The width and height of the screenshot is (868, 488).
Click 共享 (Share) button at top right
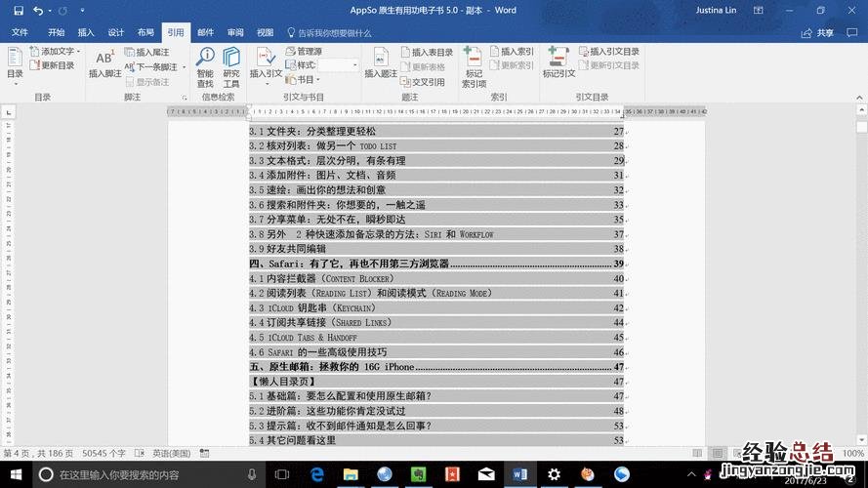[x=825, y=32]
